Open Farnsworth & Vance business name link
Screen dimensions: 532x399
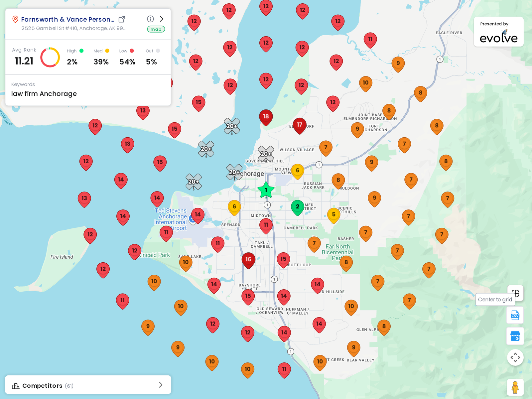click(67, 19)
